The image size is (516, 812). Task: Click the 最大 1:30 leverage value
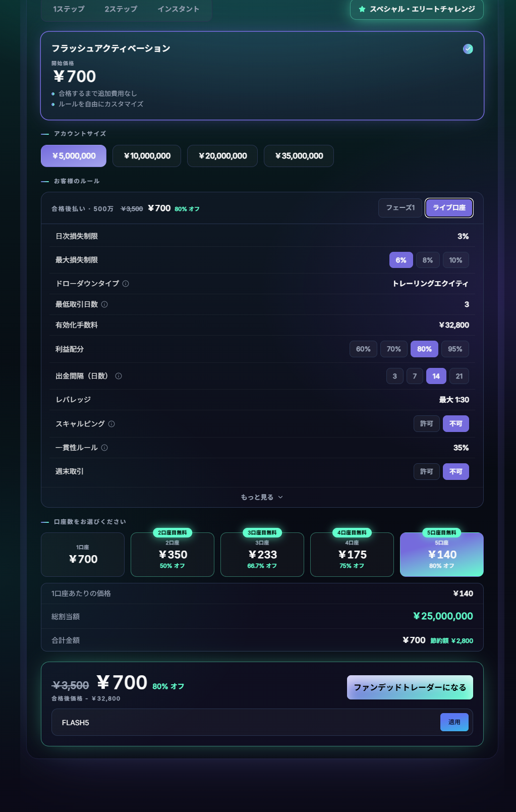click(454, 400)
